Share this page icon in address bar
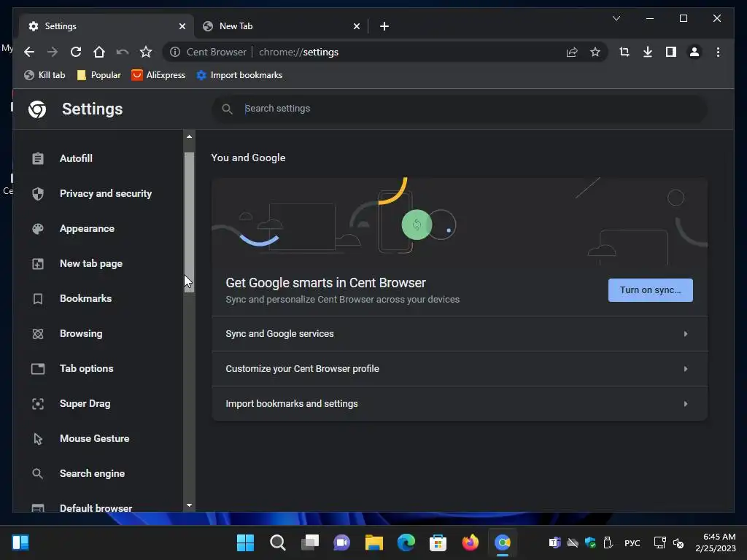The height and width of the screenshot is (560, 747). (572, 52)
